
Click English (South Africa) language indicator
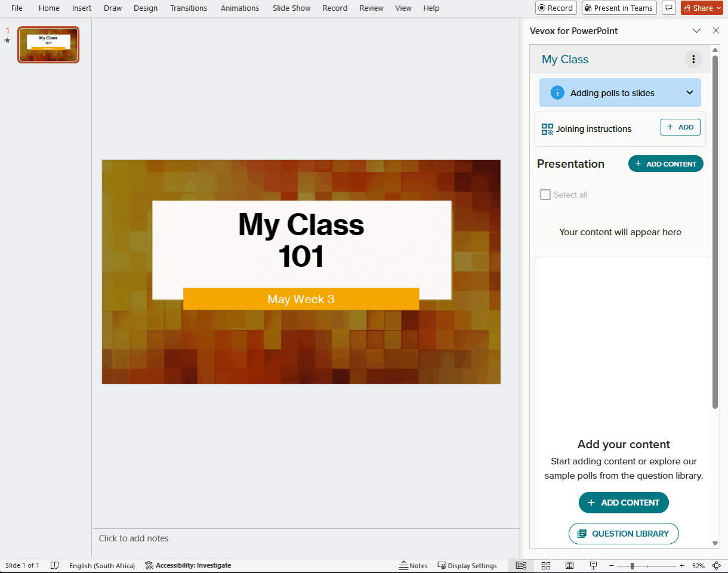coord(102,565)
